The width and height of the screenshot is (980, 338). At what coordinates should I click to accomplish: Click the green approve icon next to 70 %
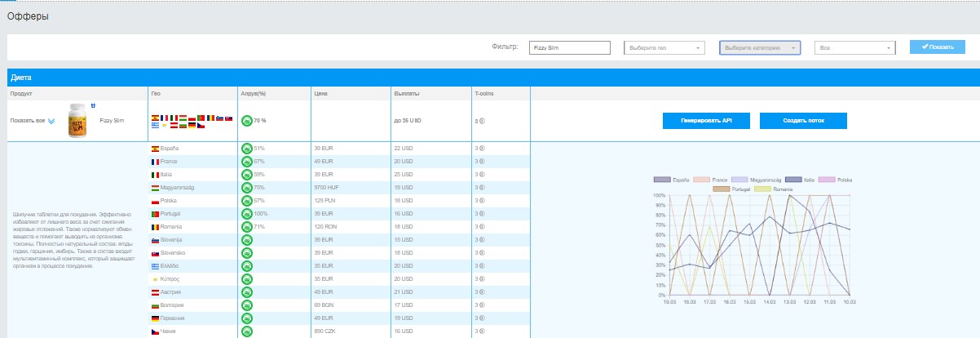246,121
